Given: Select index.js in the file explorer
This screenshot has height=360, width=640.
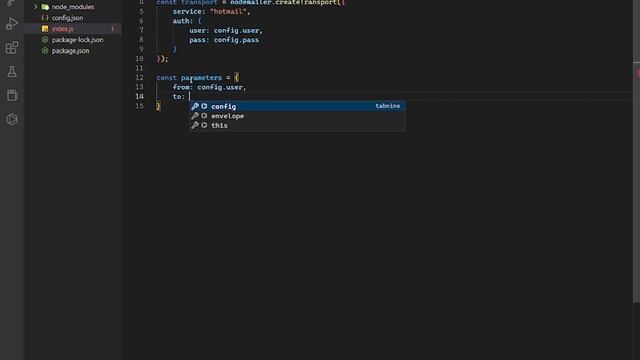Looking at the screenshot, I should [62, 29].
